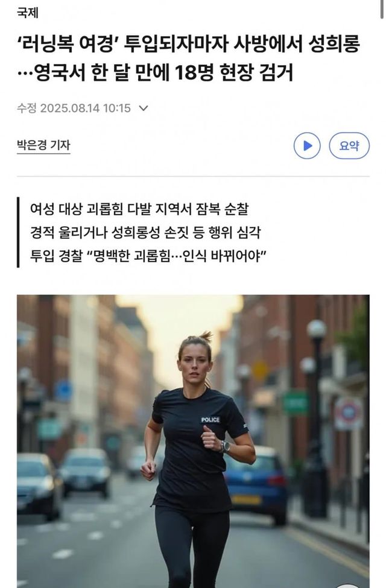Screen dimensions: 386x588
Task: Click the POLICE badge in the photo
Action: [210, 420]
